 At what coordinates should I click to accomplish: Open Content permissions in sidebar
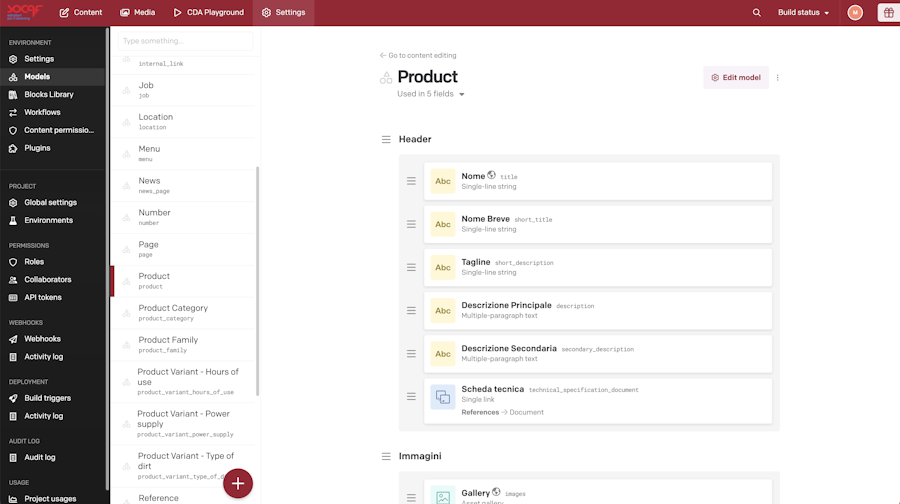tap(52, 130)
